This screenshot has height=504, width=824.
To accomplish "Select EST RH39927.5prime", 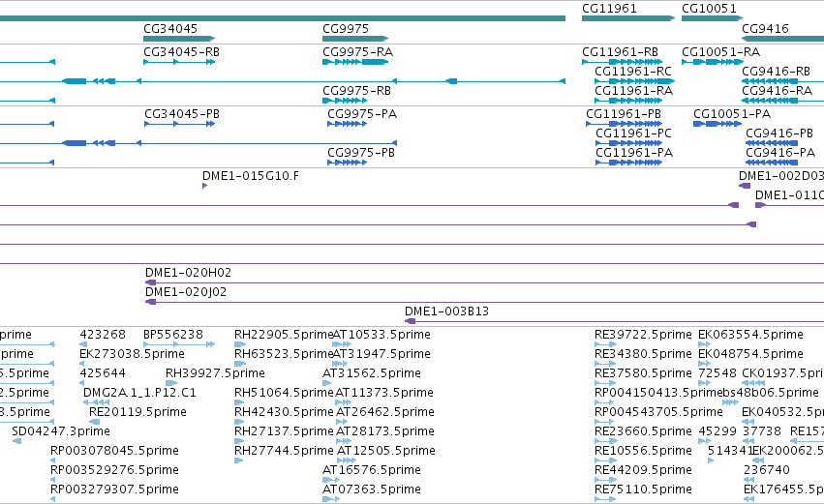I will [x=215, y=372].
